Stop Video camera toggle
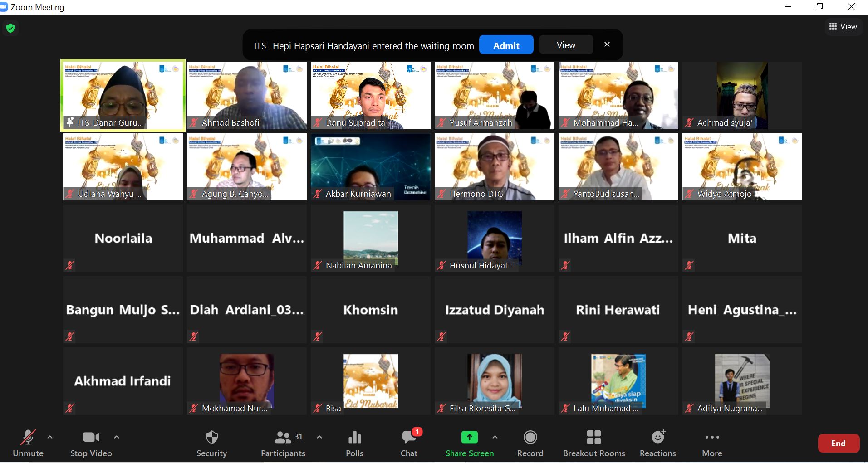The height and width of the screenshot is (463, 868). point(91,444)
